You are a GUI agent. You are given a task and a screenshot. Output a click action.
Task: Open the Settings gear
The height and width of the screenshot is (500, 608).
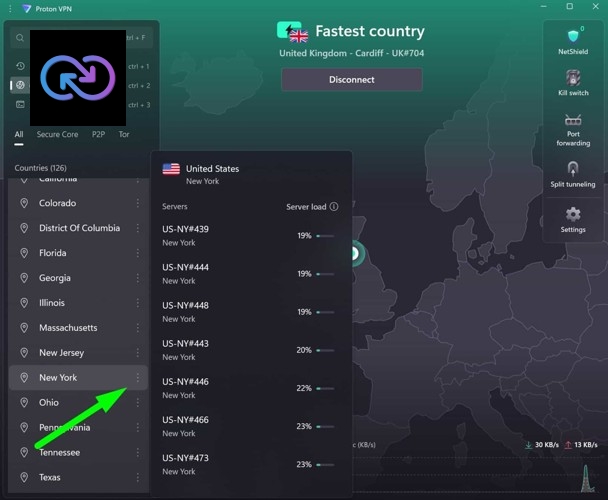point(573,219)
